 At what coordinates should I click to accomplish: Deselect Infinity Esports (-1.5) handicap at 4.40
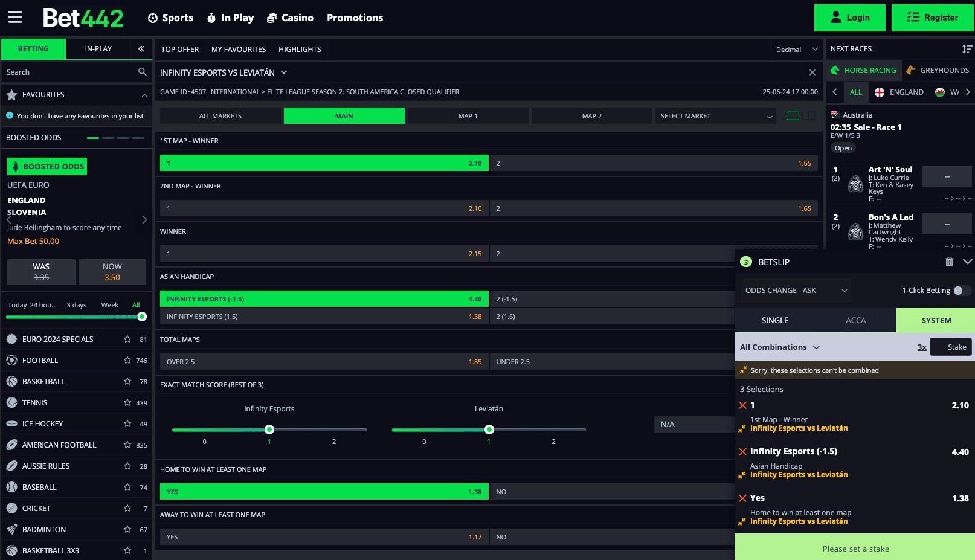[324, 299]
